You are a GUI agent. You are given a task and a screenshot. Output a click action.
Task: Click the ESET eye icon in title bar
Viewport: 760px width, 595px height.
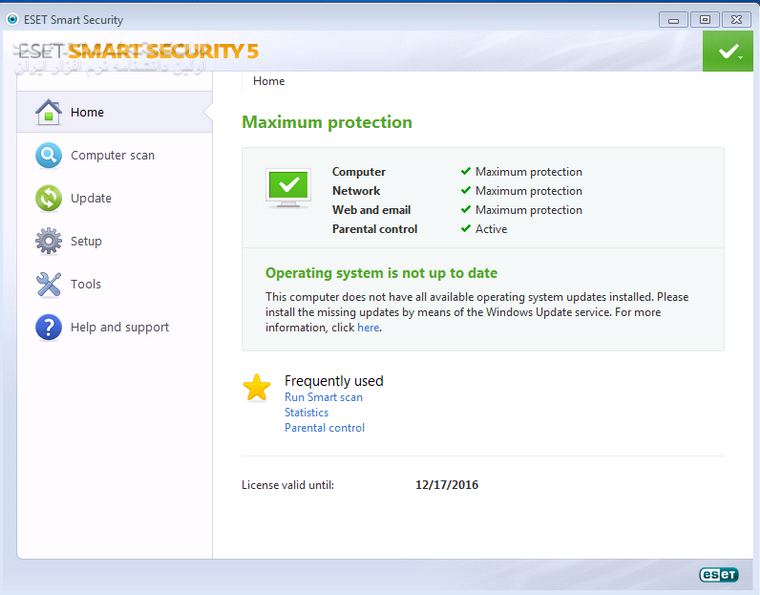point(12,19)
